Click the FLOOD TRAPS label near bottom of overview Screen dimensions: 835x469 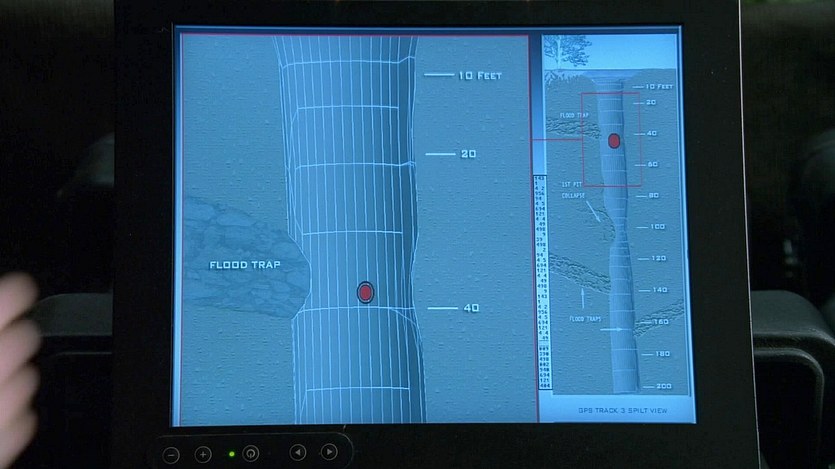pos(586,319)
